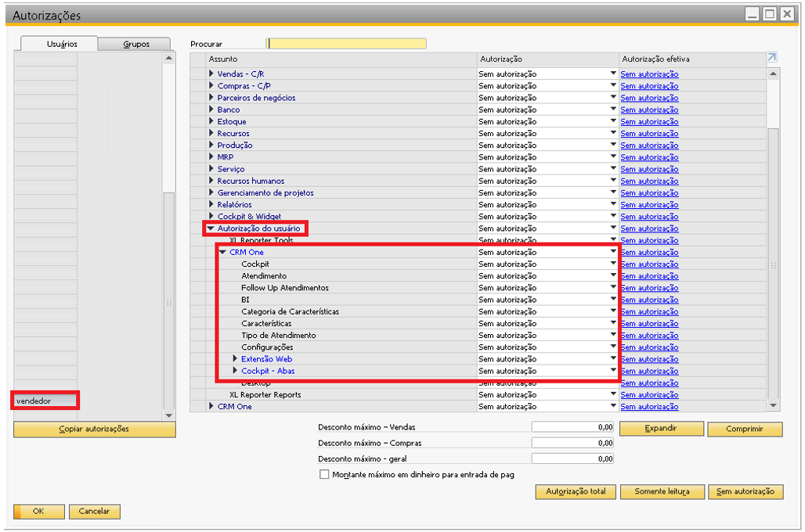The image size is (805, 532).
Task: Click the Expandir button
Action: (661, 429)
